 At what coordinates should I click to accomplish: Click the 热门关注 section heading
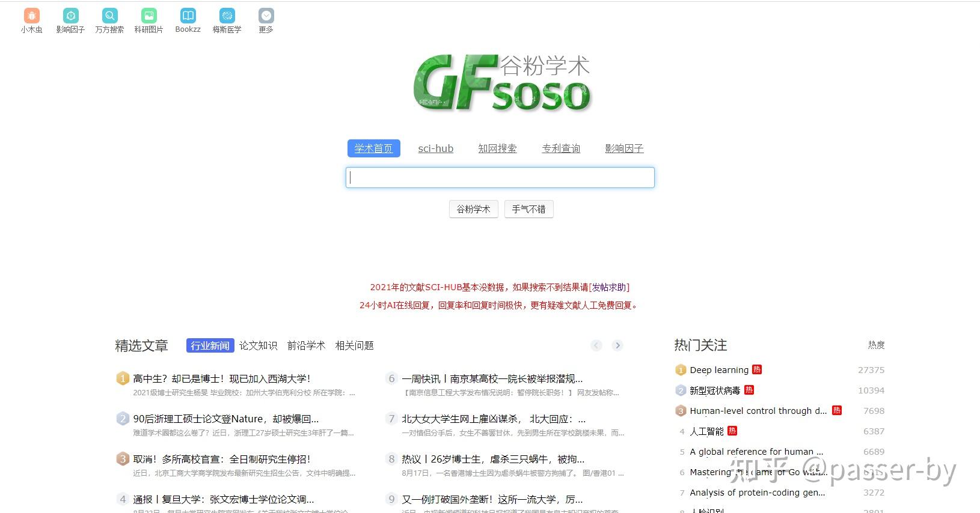pos(700,345)
